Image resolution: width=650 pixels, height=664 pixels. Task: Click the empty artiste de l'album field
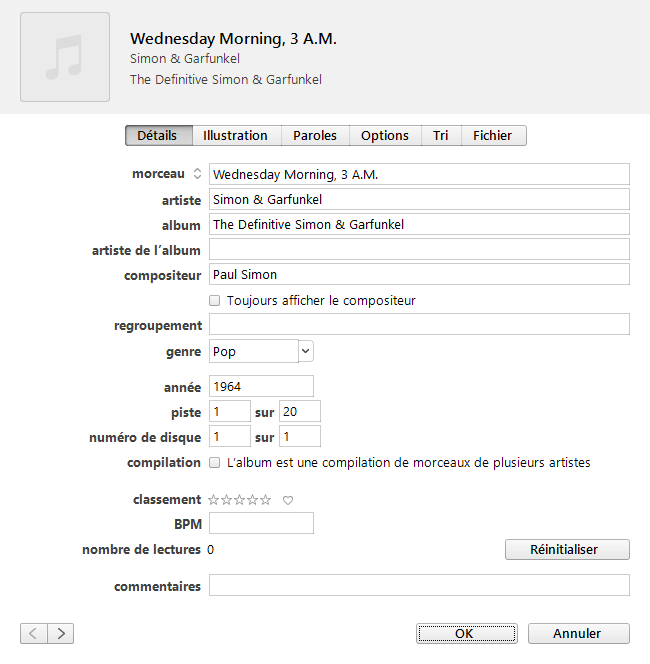point(419,249)
